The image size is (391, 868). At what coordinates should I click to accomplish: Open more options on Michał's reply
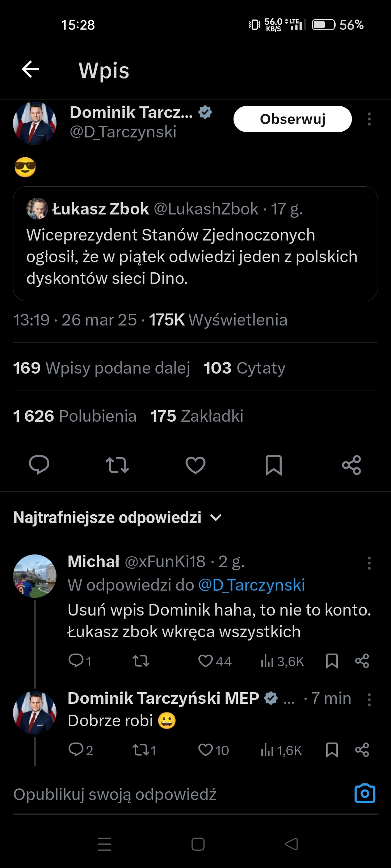(x=369, y=563)
